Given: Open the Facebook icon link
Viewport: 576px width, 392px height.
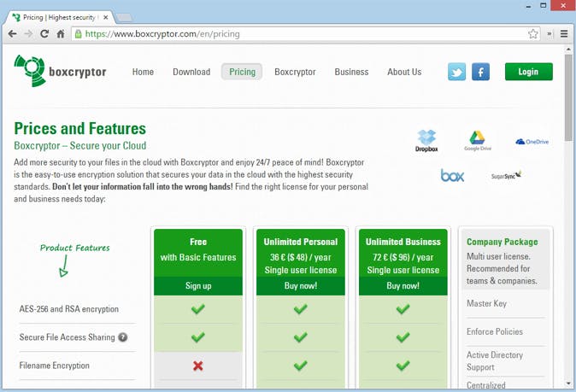Looking at the screenshot, I should [480, 72].
